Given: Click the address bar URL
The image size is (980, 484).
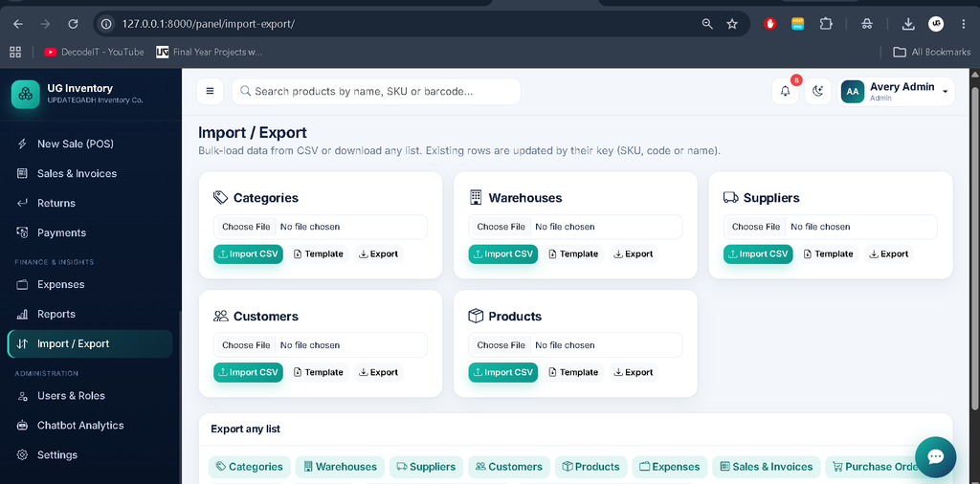Looking at the screenshot, I should (208, 24).
